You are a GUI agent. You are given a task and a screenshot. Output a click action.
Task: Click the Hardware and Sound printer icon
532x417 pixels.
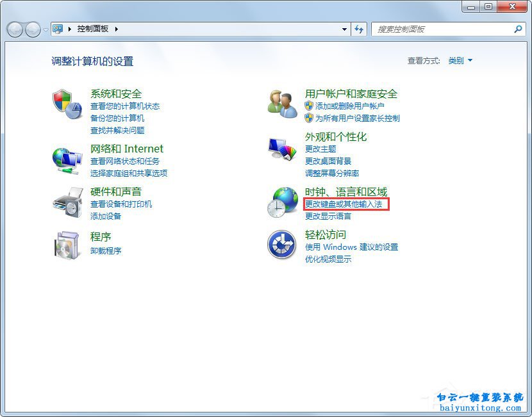point(67,204)
